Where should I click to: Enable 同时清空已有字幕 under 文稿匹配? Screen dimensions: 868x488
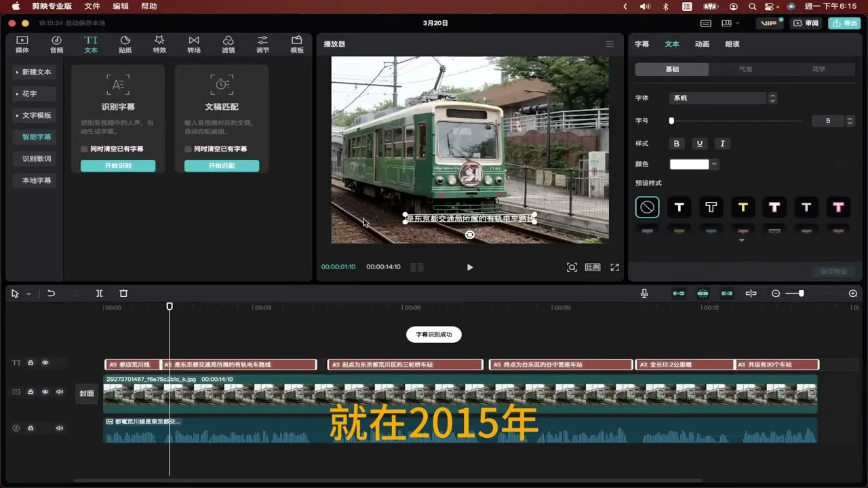click(188, 149)
